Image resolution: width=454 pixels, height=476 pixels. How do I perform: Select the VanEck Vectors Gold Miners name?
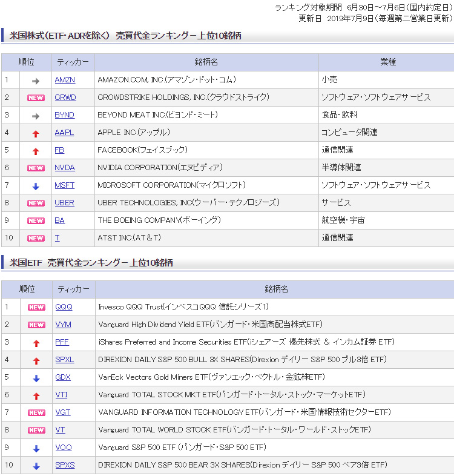[x=211, y=377]
